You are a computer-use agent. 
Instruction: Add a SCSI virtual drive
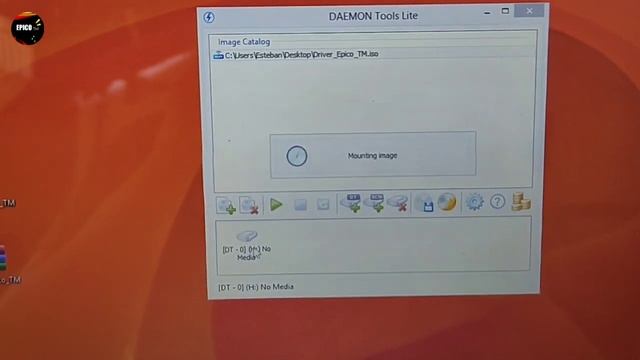374,203
